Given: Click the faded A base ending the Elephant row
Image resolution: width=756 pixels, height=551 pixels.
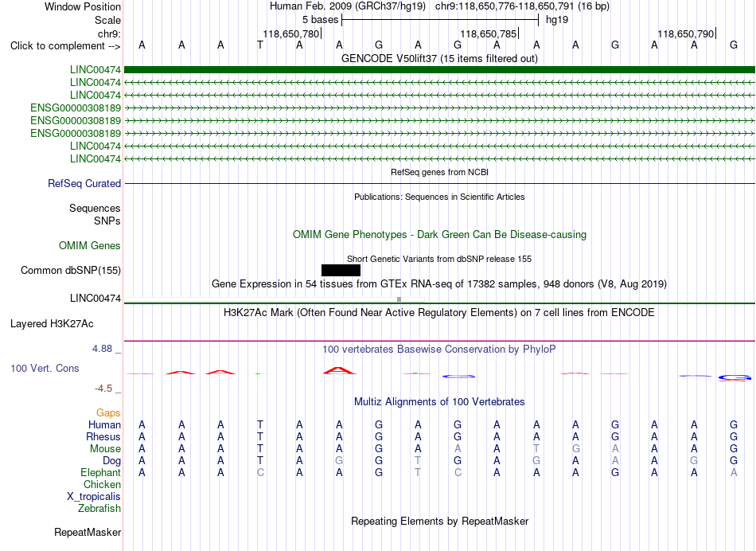Looking at the screenshot, I should [734, 473].
